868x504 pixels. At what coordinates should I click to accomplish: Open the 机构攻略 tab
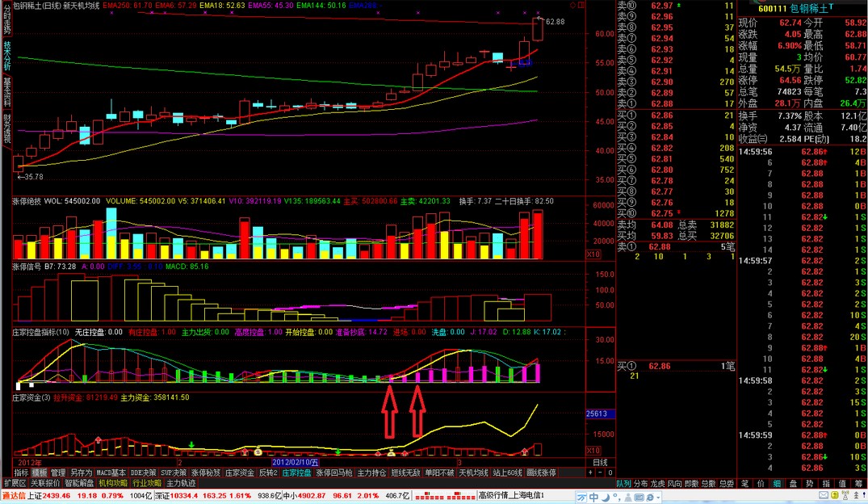coord(114,484)
